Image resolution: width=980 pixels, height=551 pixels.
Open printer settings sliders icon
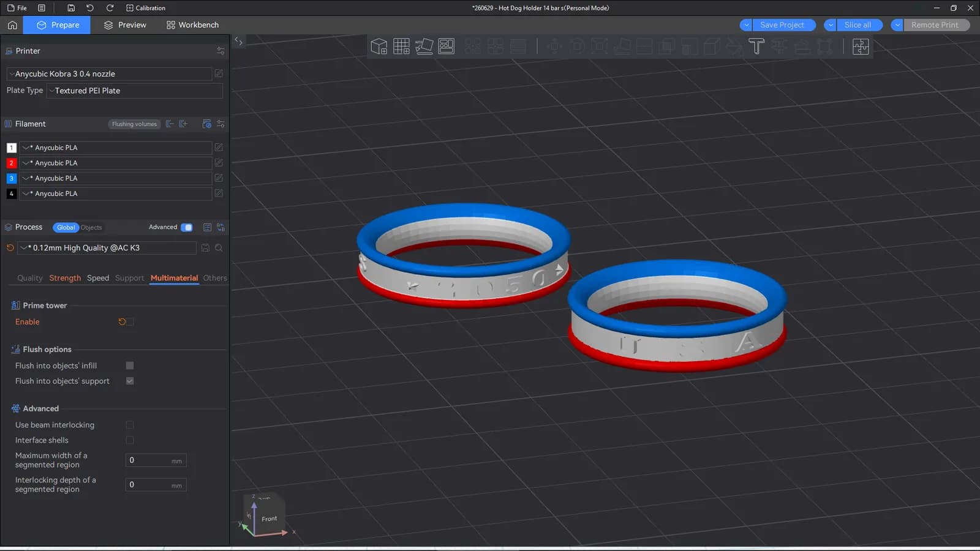click(x=221, y=51)
